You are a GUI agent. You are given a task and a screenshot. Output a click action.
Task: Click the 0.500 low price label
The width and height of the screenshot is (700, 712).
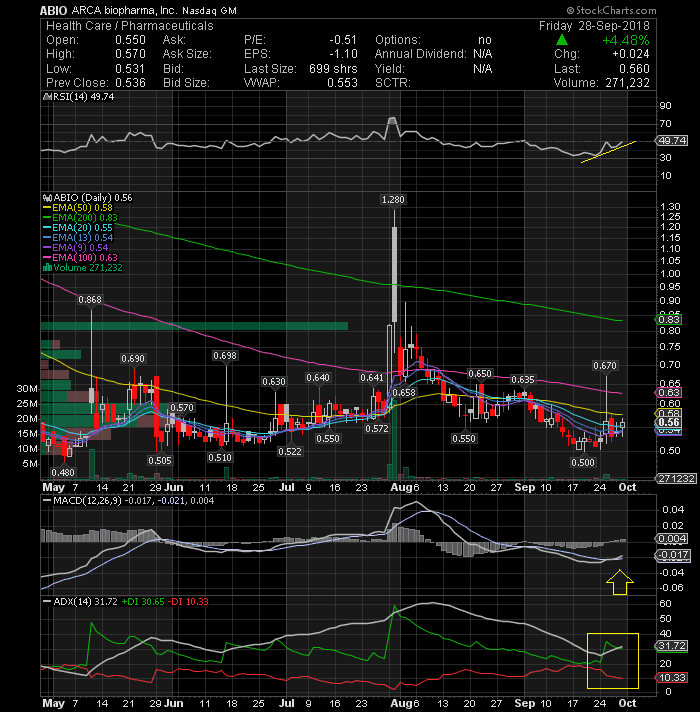(x=583, y=462)
